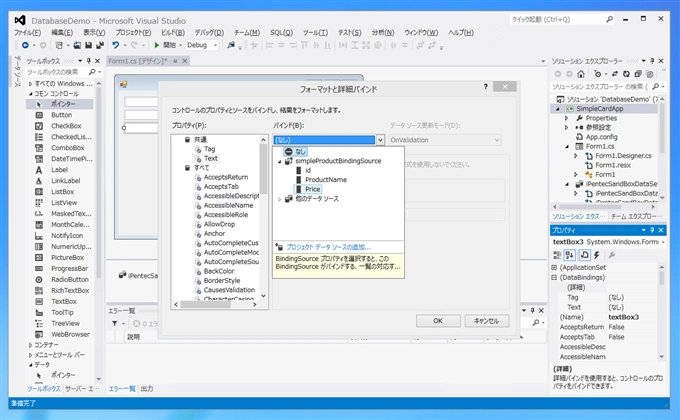Select the Label control in Toolbox
The image size is (680, 420).
tap(59, 170)
